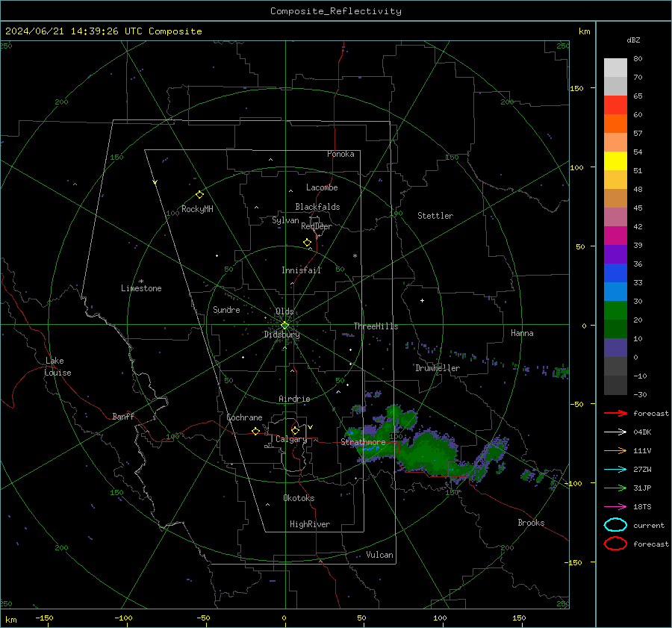The image size is (672, 628).
Task: Click the Banff label
Action: coord(123,416)
